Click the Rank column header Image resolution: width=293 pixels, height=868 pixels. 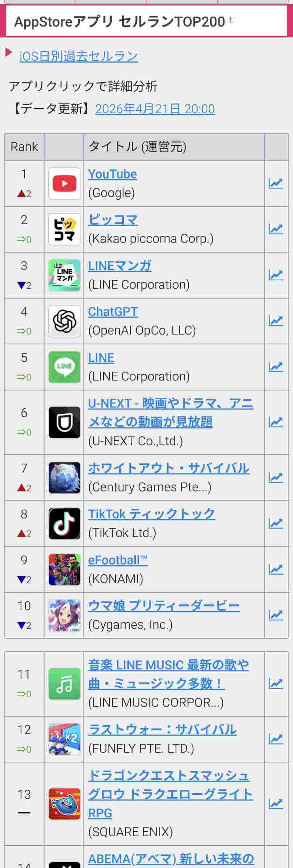[x=24, y=147]
